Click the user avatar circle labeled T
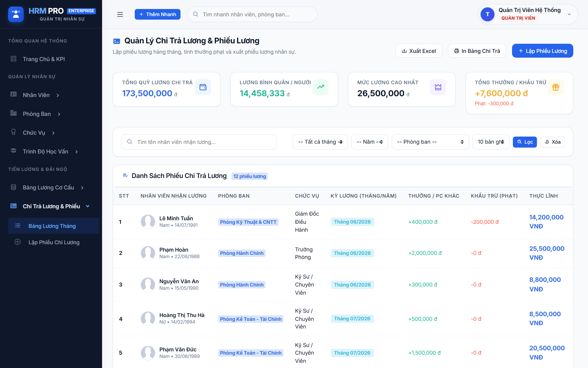588x368 pixels. tap(488, 14)
